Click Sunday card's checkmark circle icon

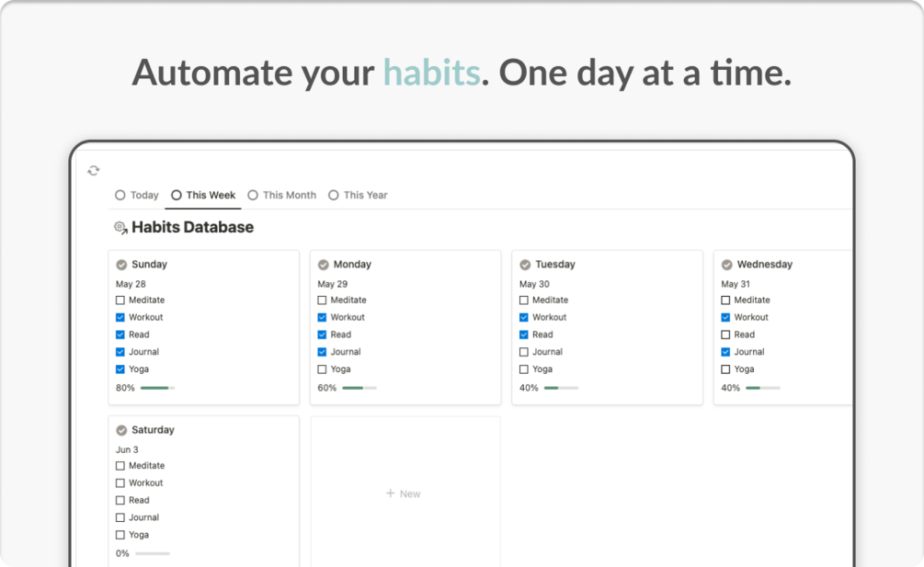(x=121, y=265)
